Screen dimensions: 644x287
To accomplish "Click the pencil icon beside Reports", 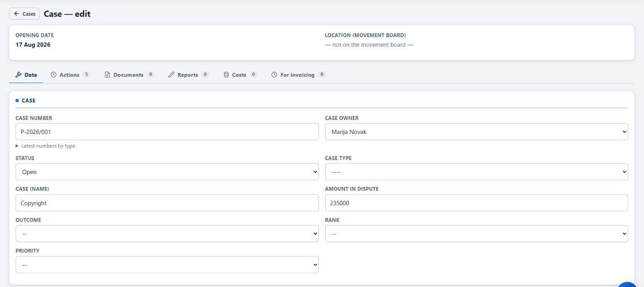I will click(171, 75).
